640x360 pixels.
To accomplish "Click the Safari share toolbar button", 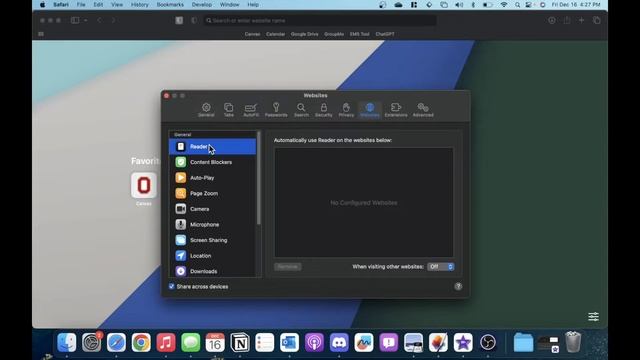I will tap(567, 20).
